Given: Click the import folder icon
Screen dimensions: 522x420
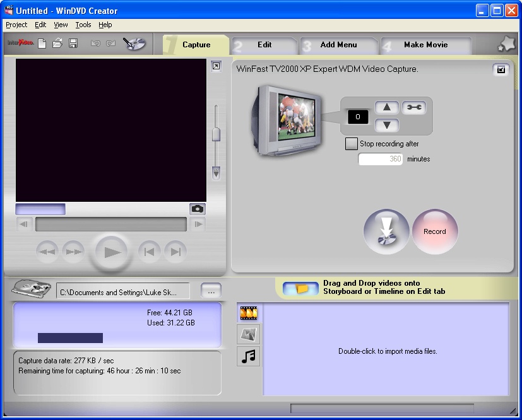Looking at the screenshot, I should coord(300,288).
